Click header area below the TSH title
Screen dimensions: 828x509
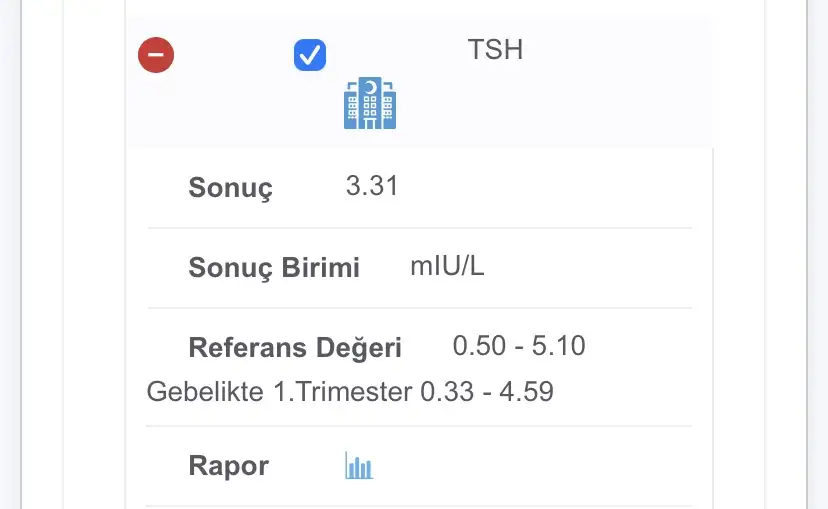(495, 106)
